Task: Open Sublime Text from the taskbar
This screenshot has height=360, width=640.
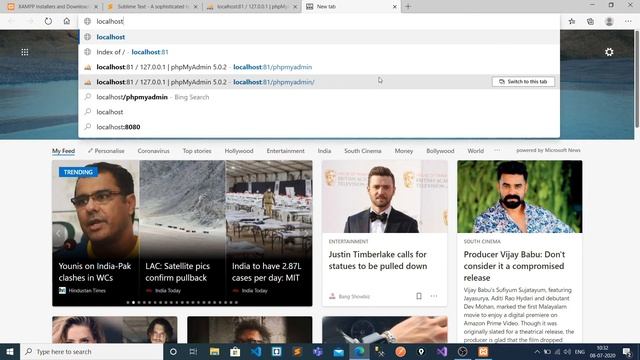Action: point(297,351)
